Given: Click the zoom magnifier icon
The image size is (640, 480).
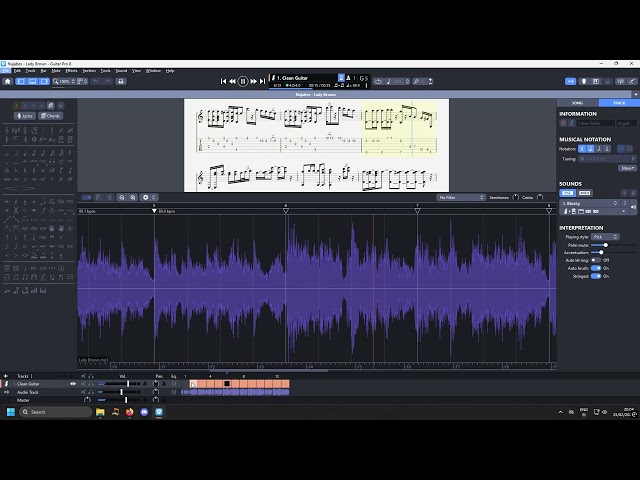Looking at the screenshot, I should pos(56,81).
